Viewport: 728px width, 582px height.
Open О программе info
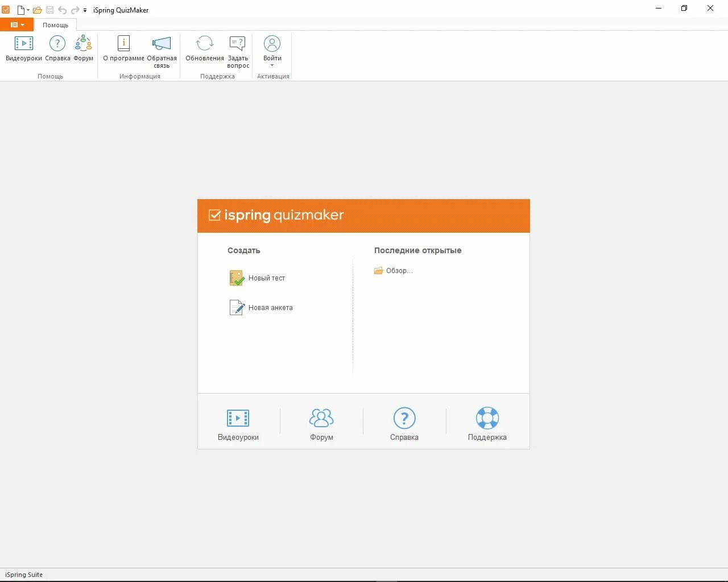[123, 49]
